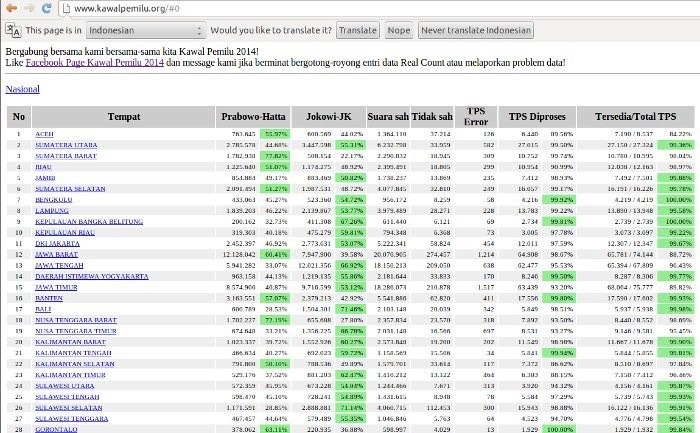The width and height of the screenshot is (700, 433).
Task: Focus the www.kawalpemilu.org address field
Action: (300, 8)
